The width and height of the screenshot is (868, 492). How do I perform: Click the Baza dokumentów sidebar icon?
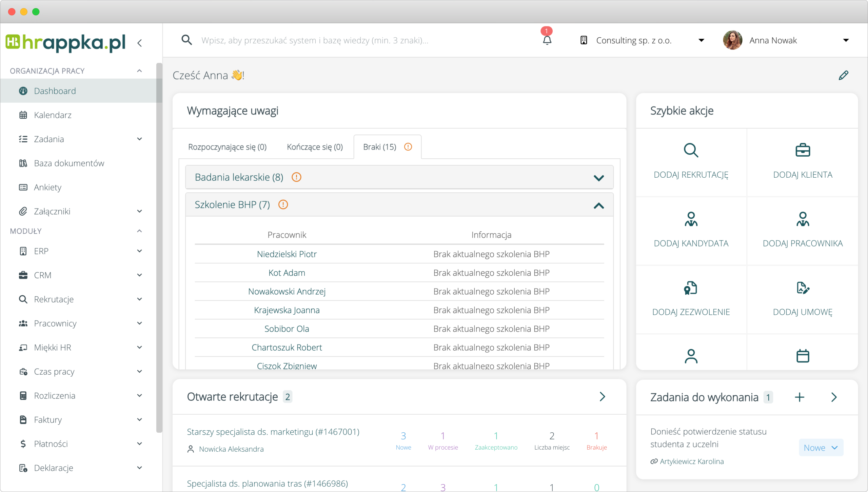pos(23,163)
